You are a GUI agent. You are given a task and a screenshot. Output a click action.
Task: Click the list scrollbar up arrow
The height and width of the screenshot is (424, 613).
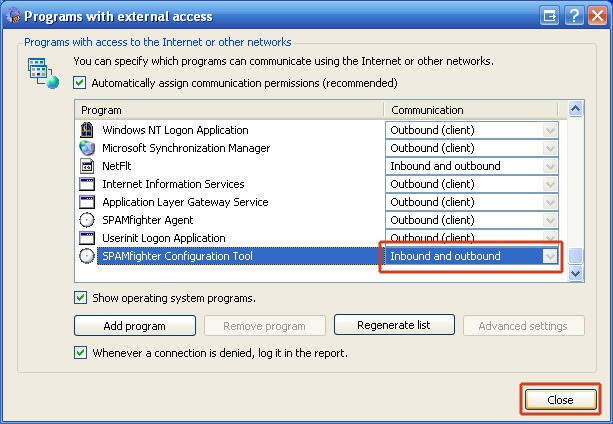pos(575,109)
